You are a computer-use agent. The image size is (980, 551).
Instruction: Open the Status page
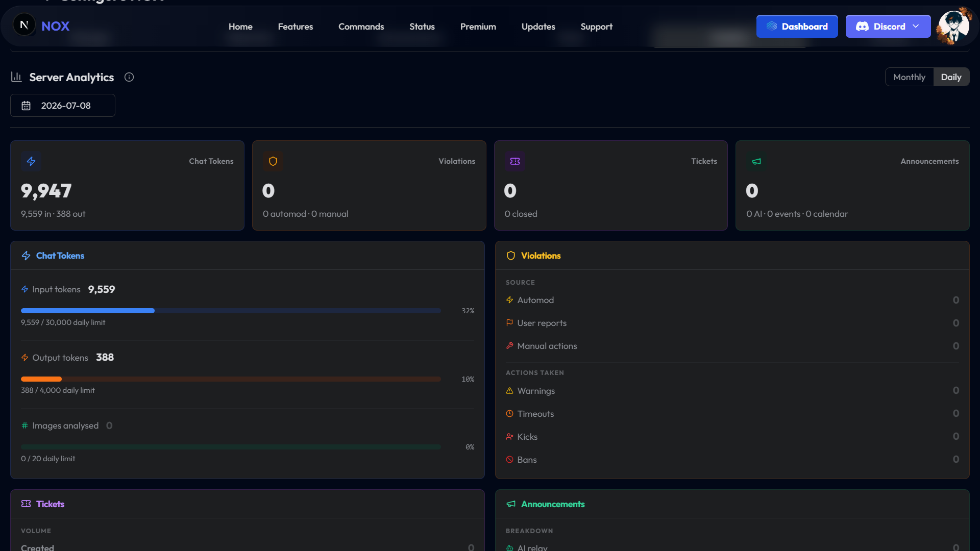click(422, 27)
